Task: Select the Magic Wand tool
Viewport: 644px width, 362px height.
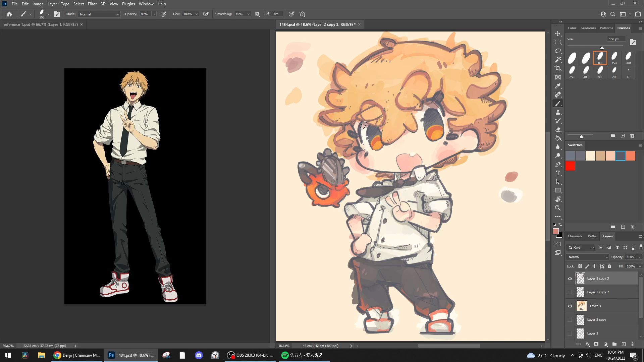Action: coord(558,60)
